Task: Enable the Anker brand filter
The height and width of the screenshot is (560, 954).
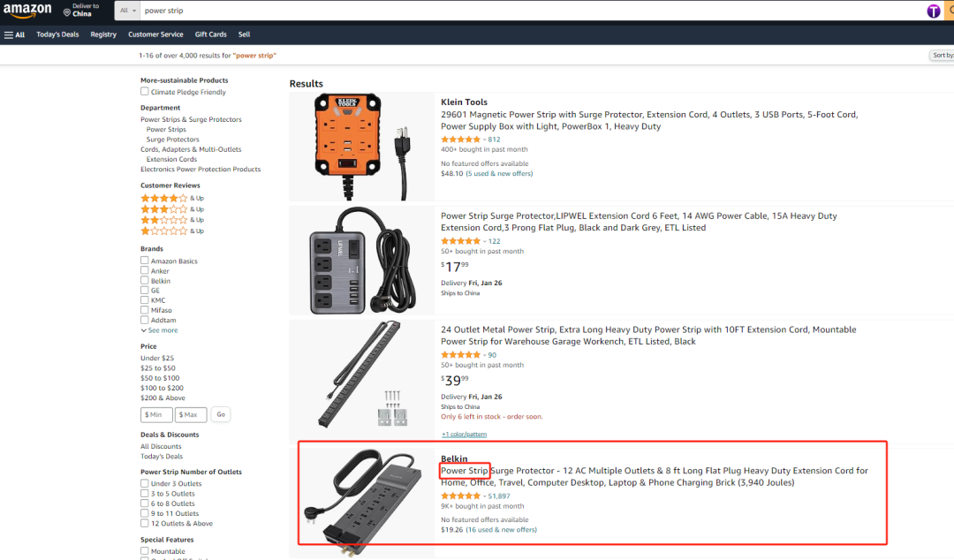Action: [145, 271]
